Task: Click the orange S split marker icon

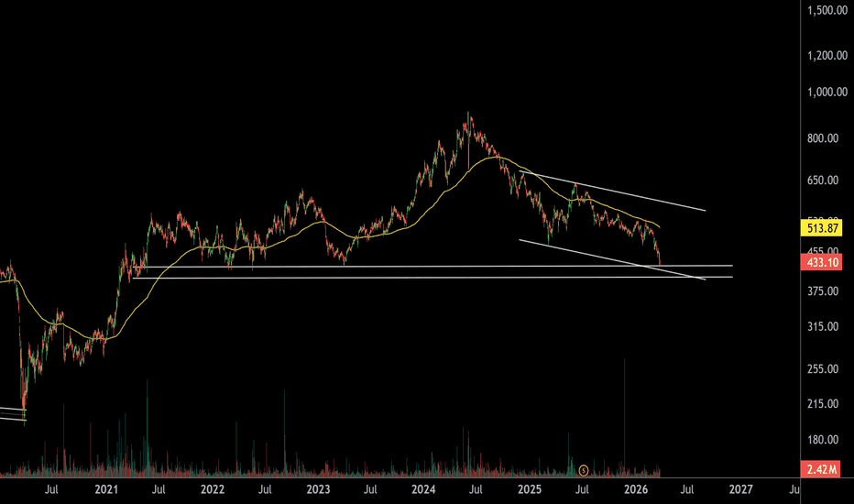Action: coord(584,470)
